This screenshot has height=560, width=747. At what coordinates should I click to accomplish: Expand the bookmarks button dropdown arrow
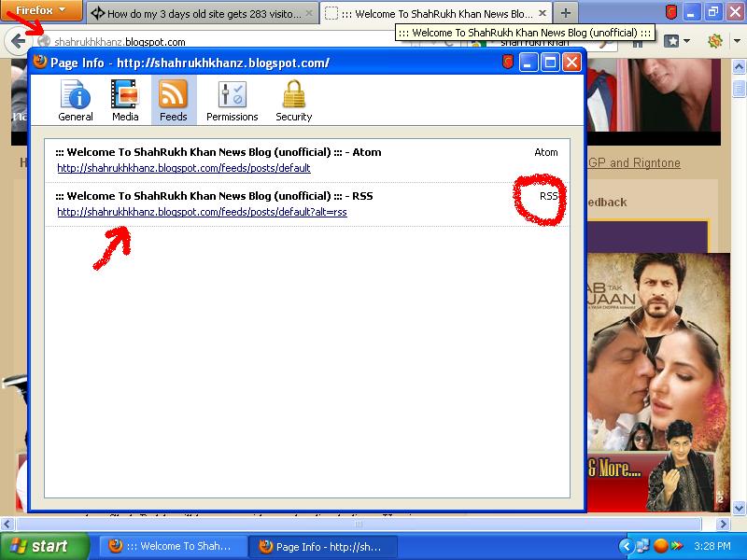[687, 41]
